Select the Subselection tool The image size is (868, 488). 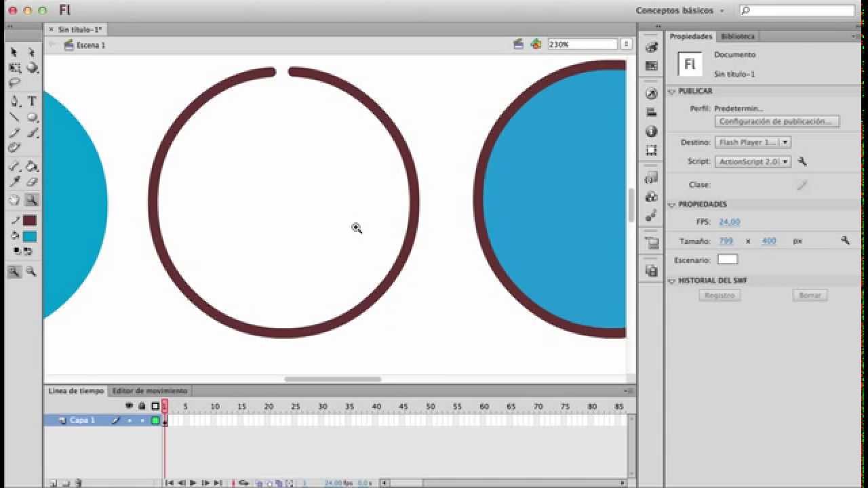coord(31,52)
